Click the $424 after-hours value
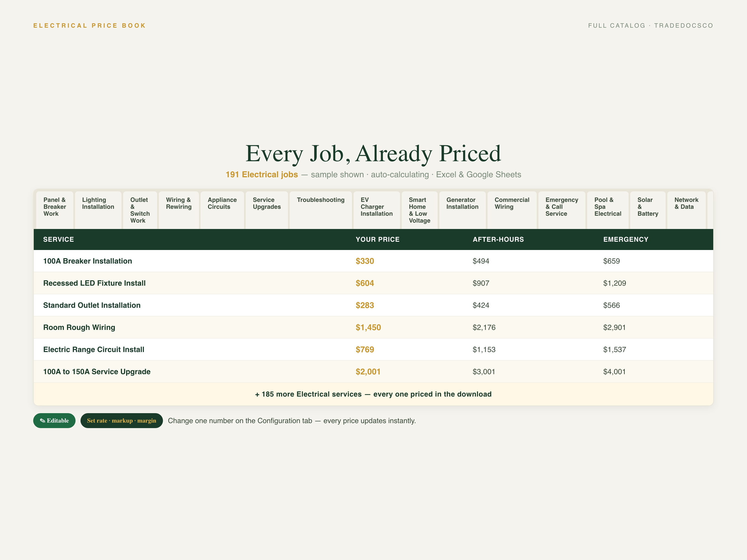This screenshot has width=747, height=560. [481, 305]
